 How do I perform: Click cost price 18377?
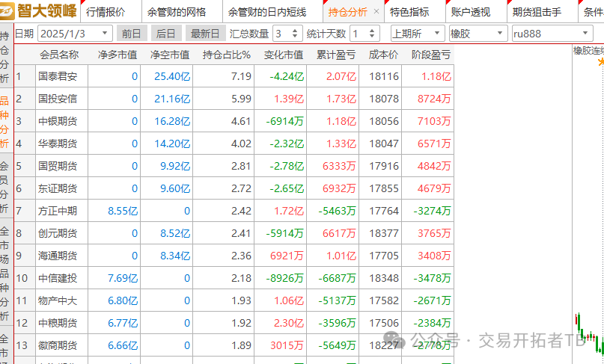384,232
